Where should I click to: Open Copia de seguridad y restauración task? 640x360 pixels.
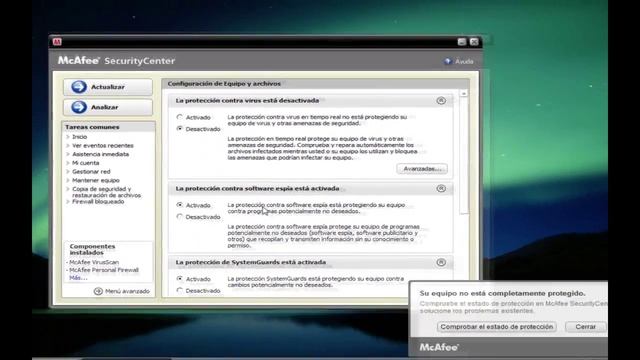click(x=107, y=192)
